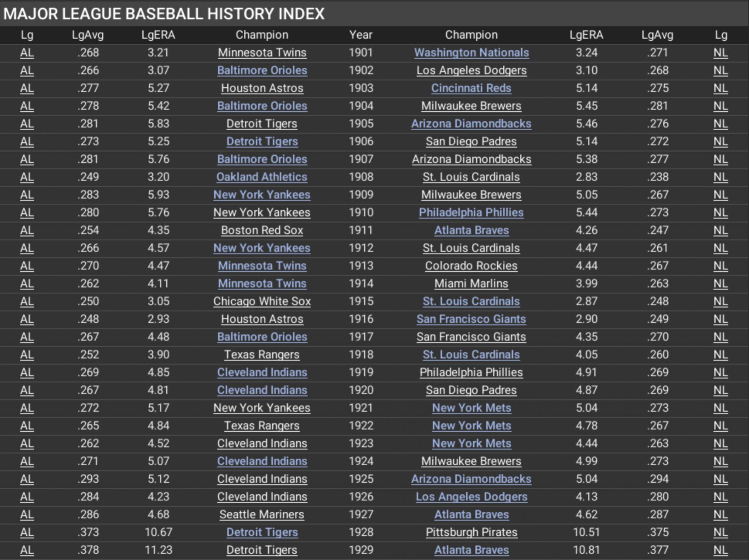The width and height of the screenshot is (749, 560).
Task: Click the left LgERA column header
Action: (x=158, y=35)
